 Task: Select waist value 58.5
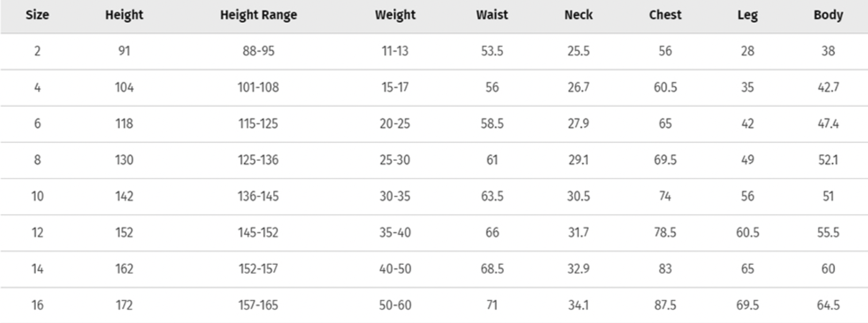pyautogui.click(x=491, y=124)
